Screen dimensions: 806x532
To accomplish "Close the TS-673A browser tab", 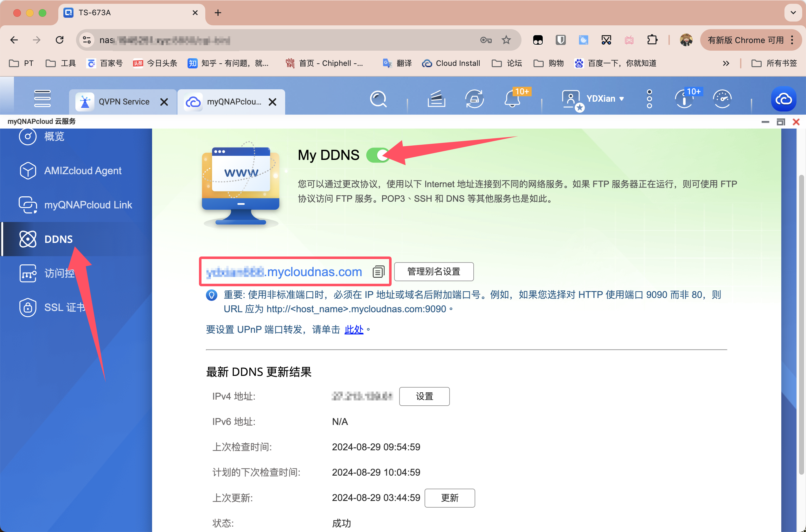I will [195, 13].
